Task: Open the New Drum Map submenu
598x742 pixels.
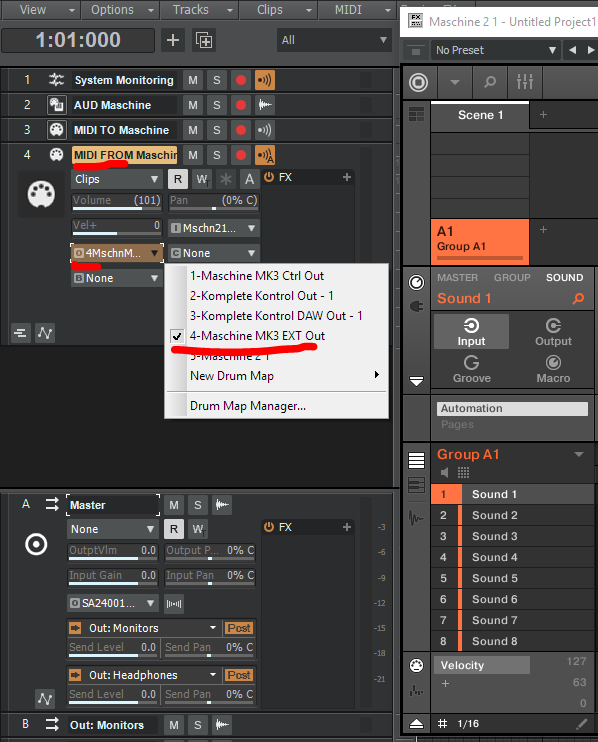Action: click(276, 376)
